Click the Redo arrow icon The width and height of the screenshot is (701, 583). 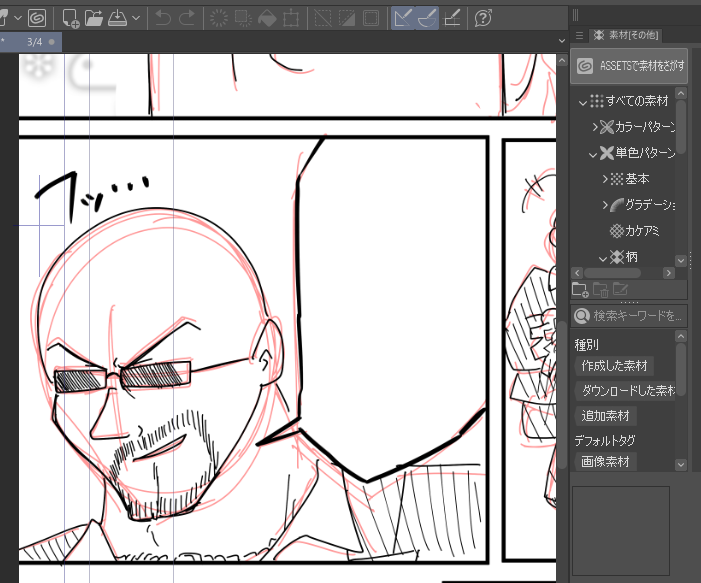point(187,18)
